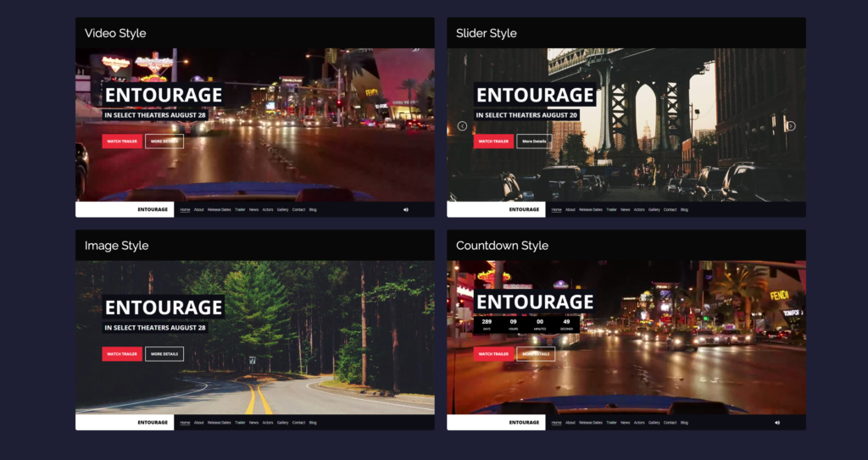
Task: Click Entourage logo in Video Style footer
Action: (153, 209)
